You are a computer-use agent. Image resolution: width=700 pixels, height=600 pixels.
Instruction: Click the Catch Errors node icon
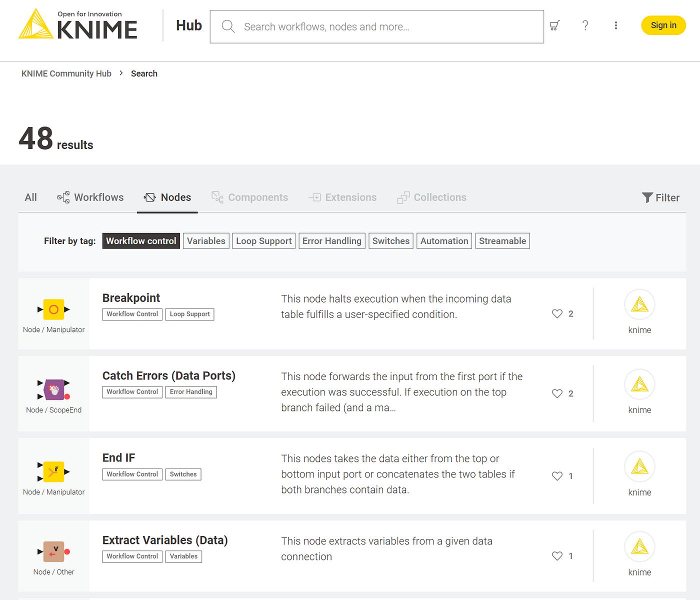point(53,389)
